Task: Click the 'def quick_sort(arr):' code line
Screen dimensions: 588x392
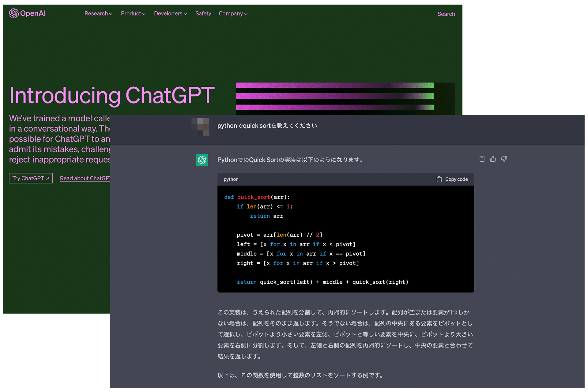Action: (x=257, y=197)
